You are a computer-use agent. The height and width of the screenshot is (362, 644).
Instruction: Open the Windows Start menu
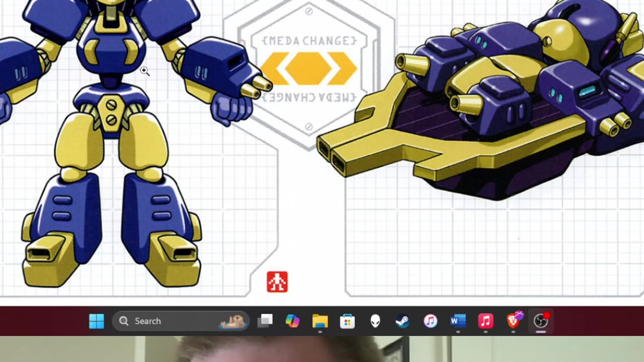pyautogui.click(x=97, y=321)
